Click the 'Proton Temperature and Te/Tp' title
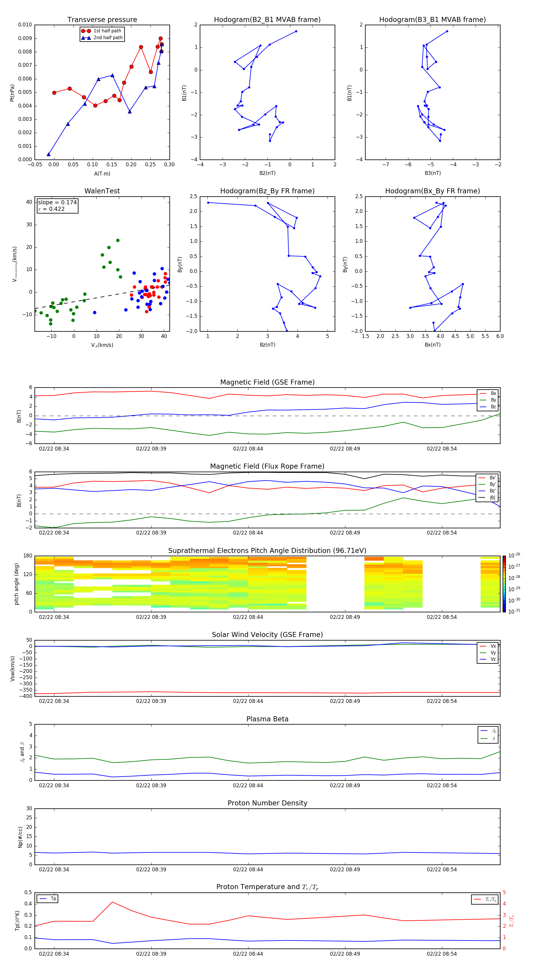Image resolution: width=535 pixels, height=980 pixels. tap(267, 887)
